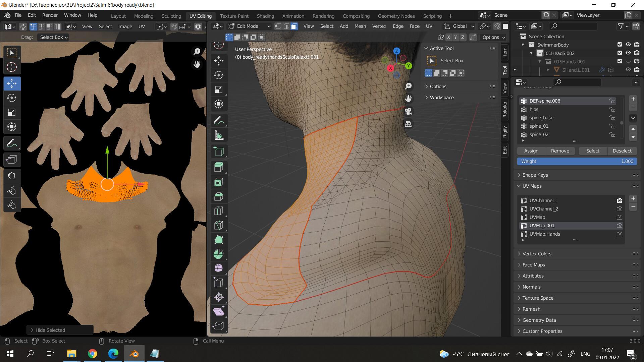
Task: Toggle 01HeadS.002 collection checkbox
Action: [620, 53]
